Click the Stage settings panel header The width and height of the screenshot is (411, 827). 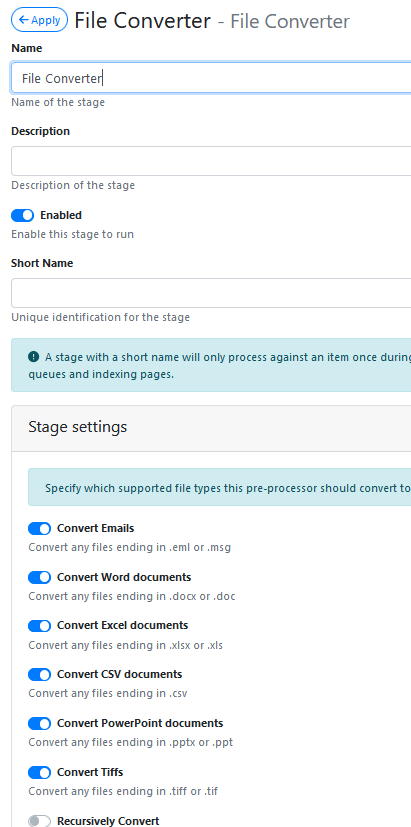pyautogui.click(x=211, y=428)
